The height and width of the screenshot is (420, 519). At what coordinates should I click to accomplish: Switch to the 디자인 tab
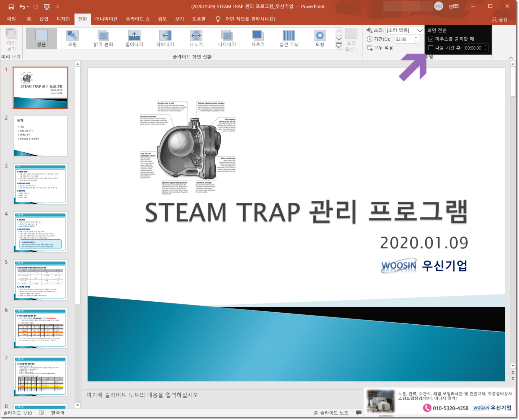coord(63,19)
